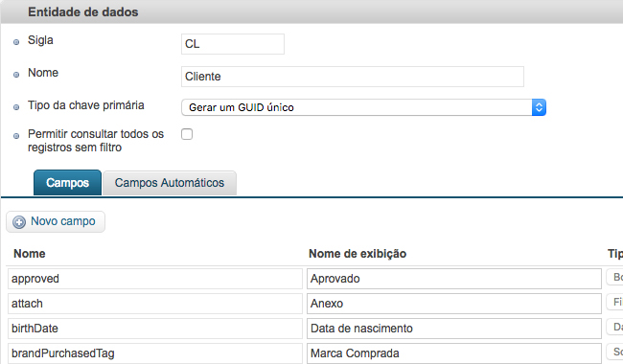Click the birthDate field name input

(x=155, y=329)
